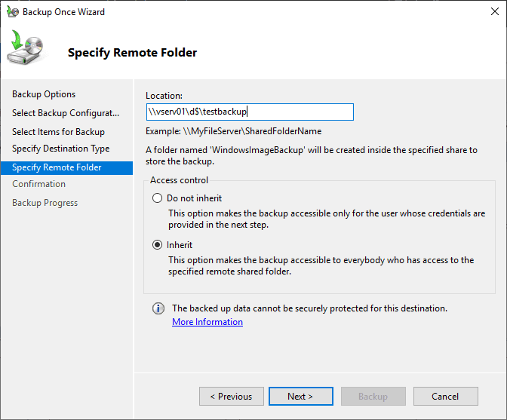Close the Backup Once Wizard window

click(x=490, y=12)
